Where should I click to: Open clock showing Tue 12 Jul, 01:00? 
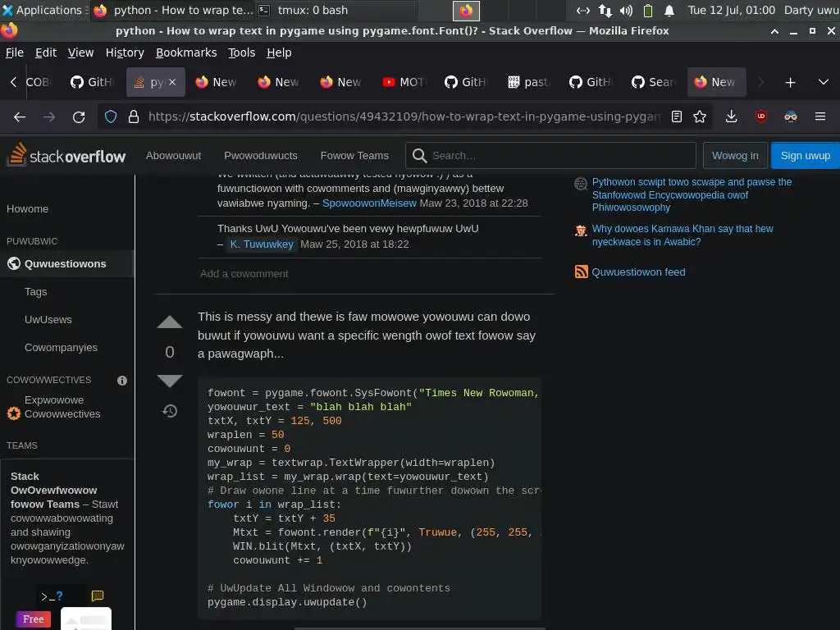pyautogui.click(x=731, y=10)
